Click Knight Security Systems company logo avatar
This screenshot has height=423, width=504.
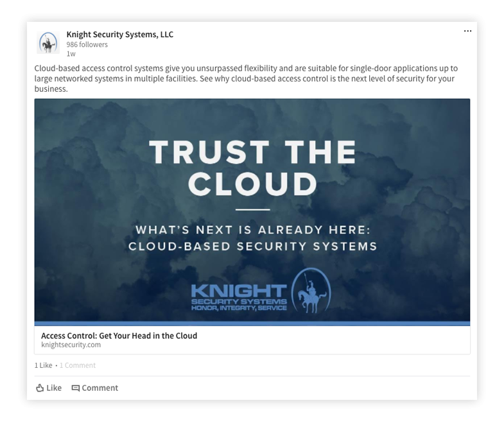point(48,42)
